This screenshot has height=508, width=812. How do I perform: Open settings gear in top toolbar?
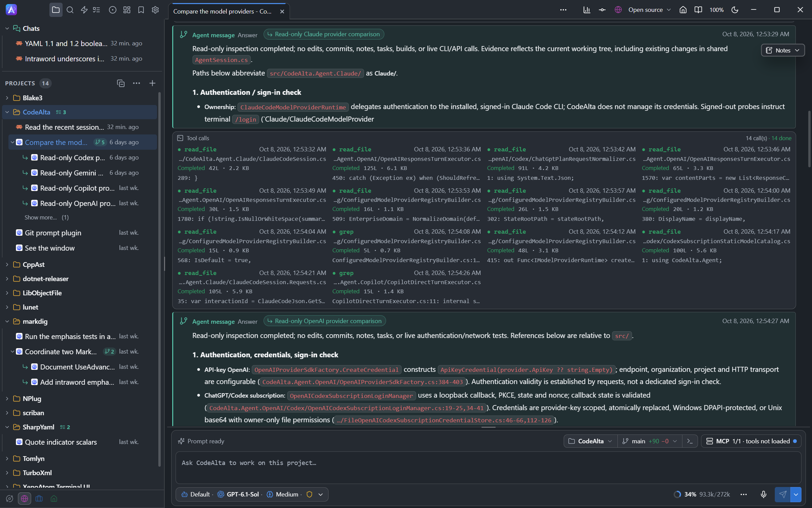click(x=155, y=10)
